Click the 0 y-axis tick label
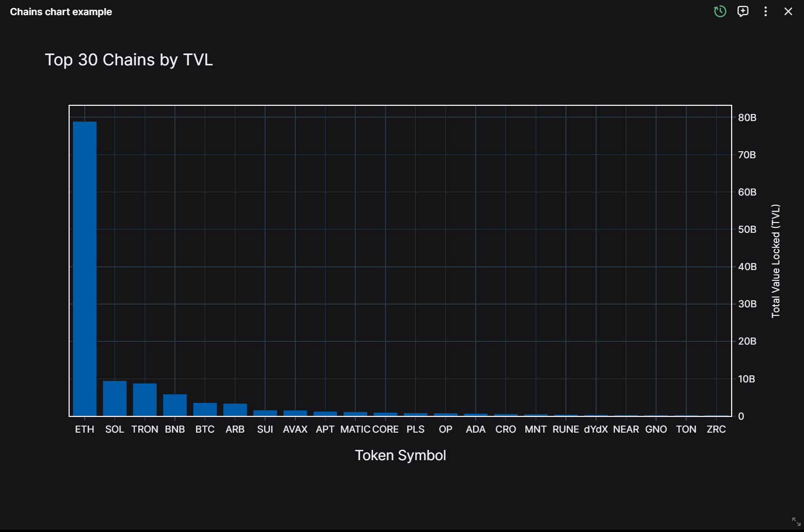Viewport: 804px width, 532px height. [741, 416]
